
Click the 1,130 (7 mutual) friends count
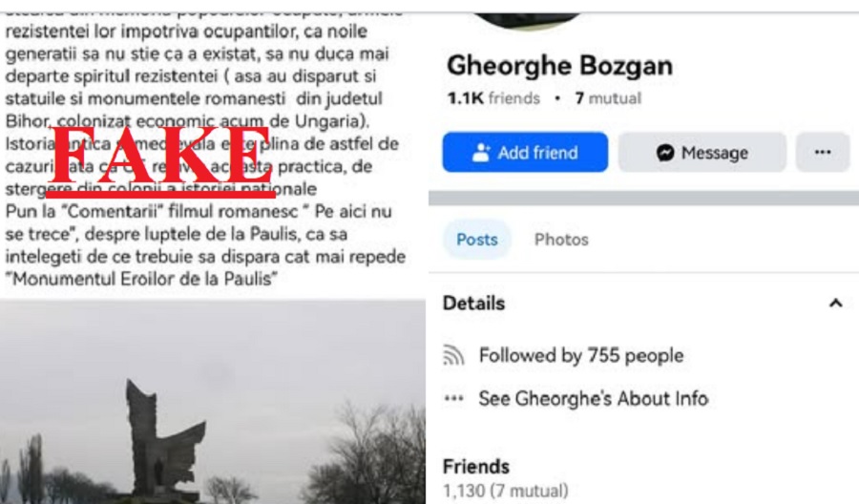pyautogui.click(x=505, y=491)
